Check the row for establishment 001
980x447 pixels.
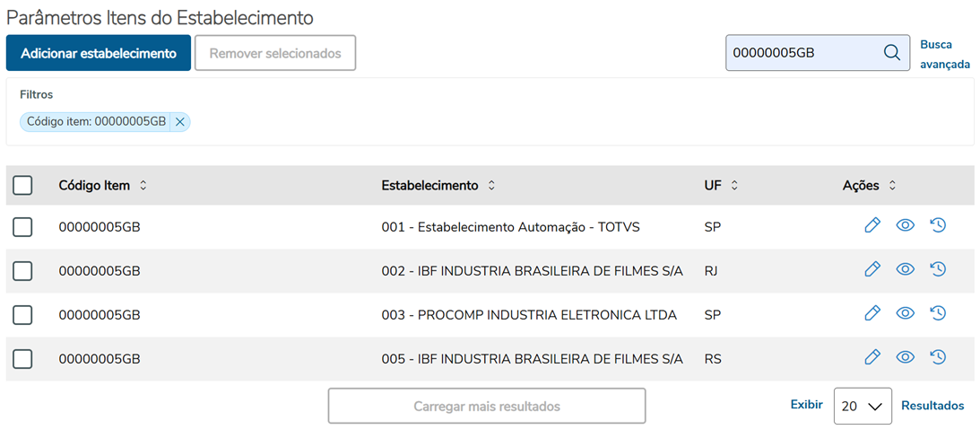[x=22, y=227]
